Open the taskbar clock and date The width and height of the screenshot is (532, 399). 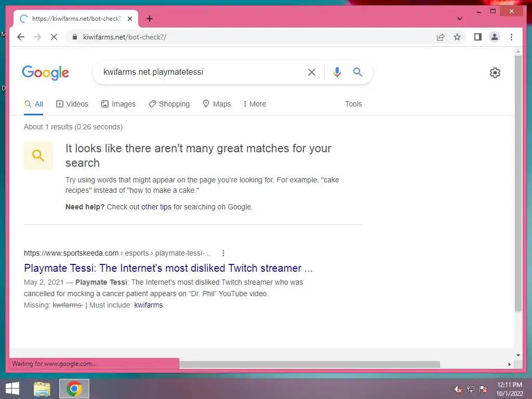510,389
